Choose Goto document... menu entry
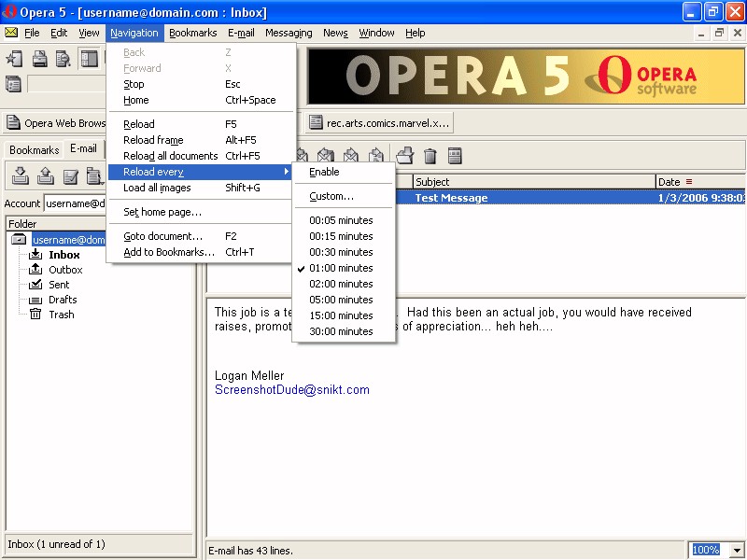 pyautogui.click(x=200, y=236)
